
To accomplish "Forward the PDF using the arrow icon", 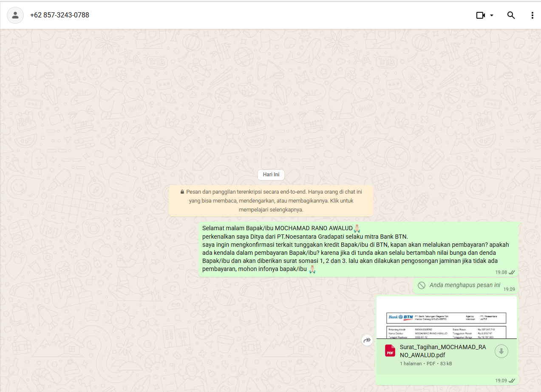I will [x=367, y=340].
